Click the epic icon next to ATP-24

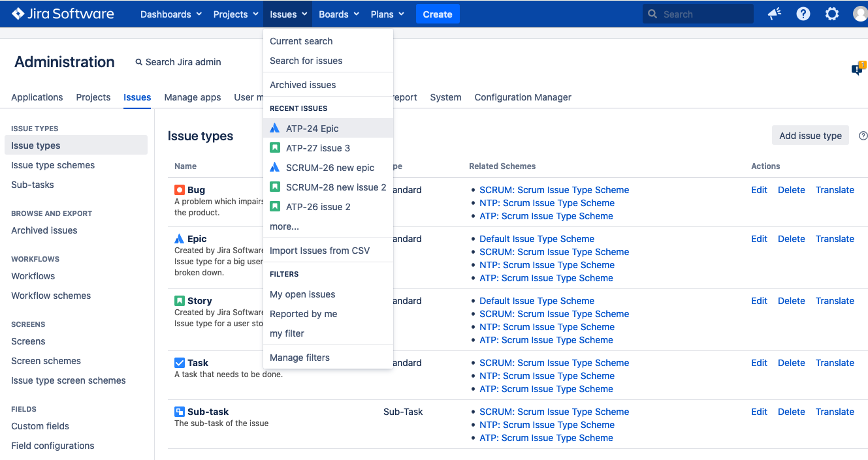coord(275,129)
